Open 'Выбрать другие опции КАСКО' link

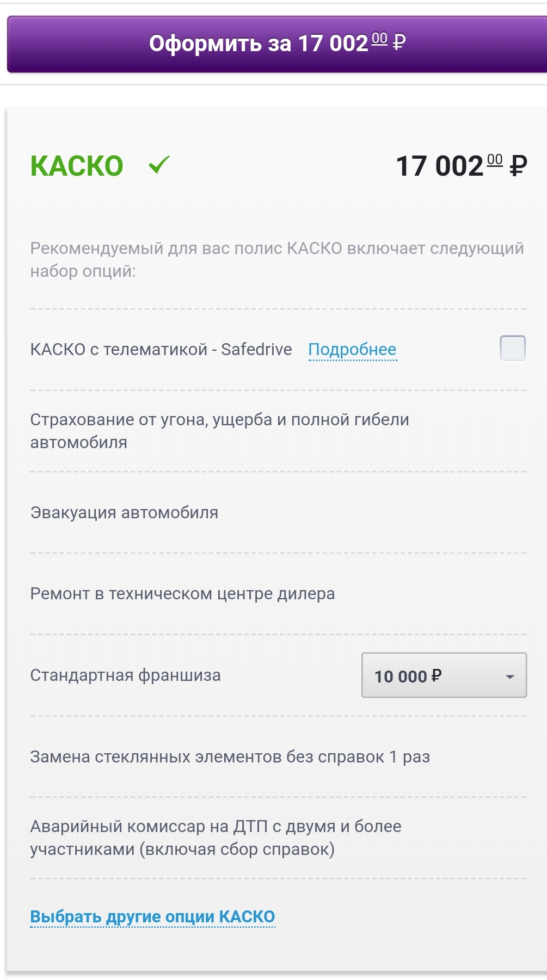[x=152, y=916]
